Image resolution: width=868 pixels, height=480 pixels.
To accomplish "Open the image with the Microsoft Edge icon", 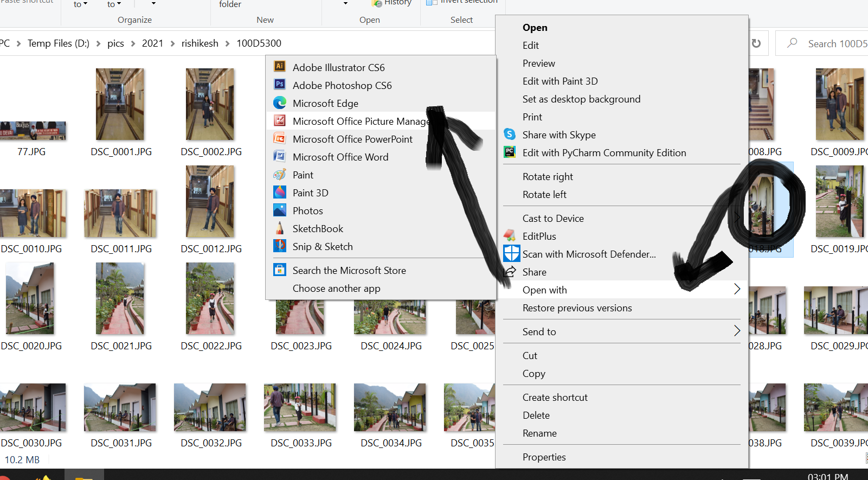I will coord(280,103).
